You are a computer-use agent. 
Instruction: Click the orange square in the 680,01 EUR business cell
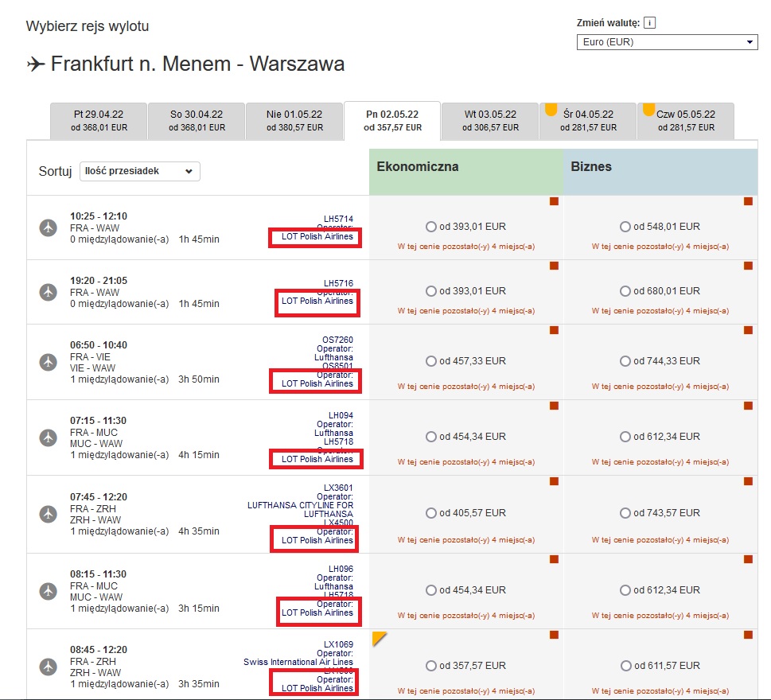point(749,266)
